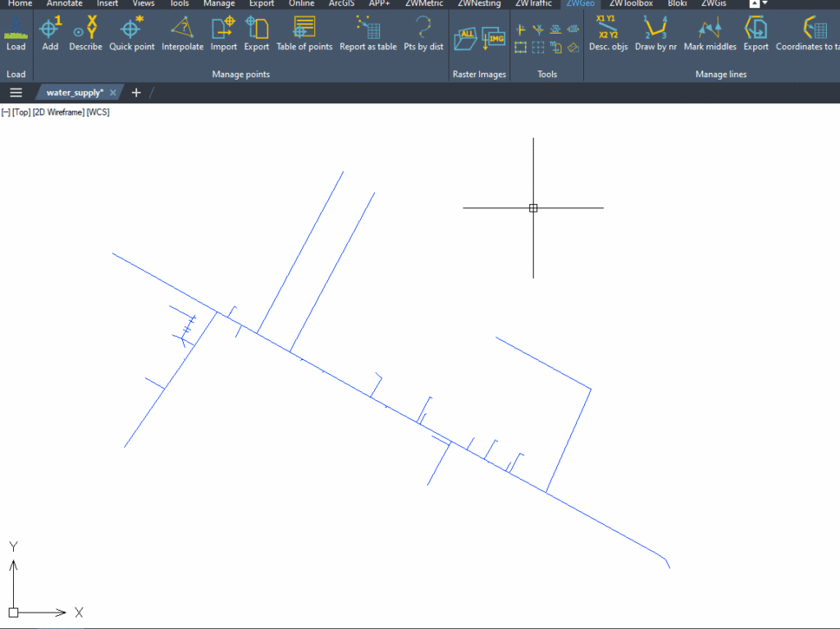Click the underlined number text tool icon
The height and width of the screenshot is (629, 840).
click(555, 30)
